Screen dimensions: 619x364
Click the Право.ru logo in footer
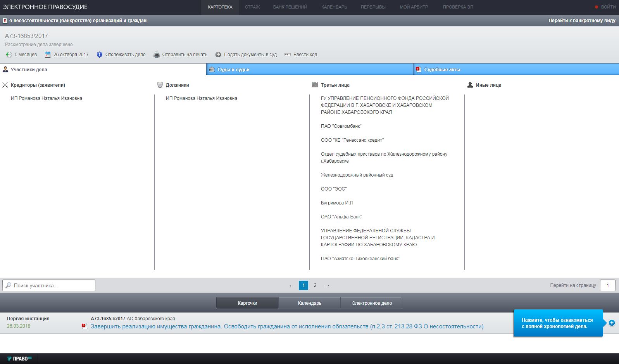coord(19,359)
